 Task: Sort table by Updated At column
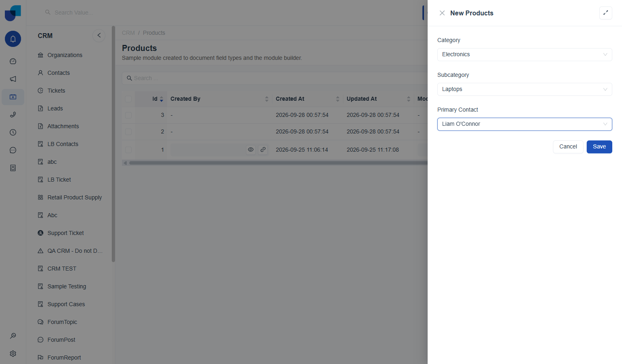378,99
